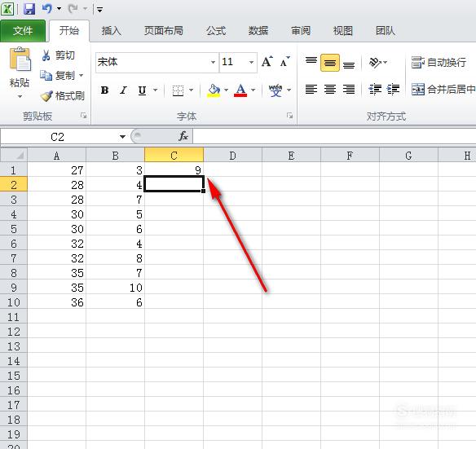This screenshot has width=476, height=449.
Task: Switch to the 公式 (Formulas) tab
Action: [216, 31]
